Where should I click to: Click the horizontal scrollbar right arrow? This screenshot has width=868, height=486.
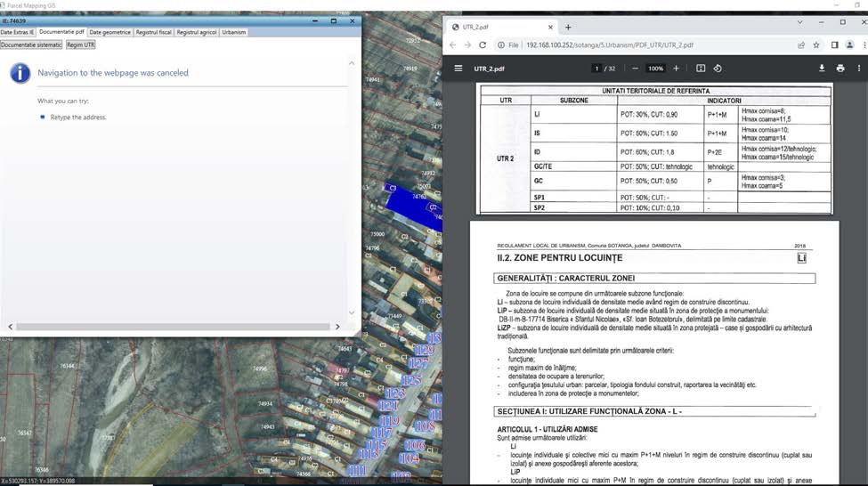(x=337, y=327)
